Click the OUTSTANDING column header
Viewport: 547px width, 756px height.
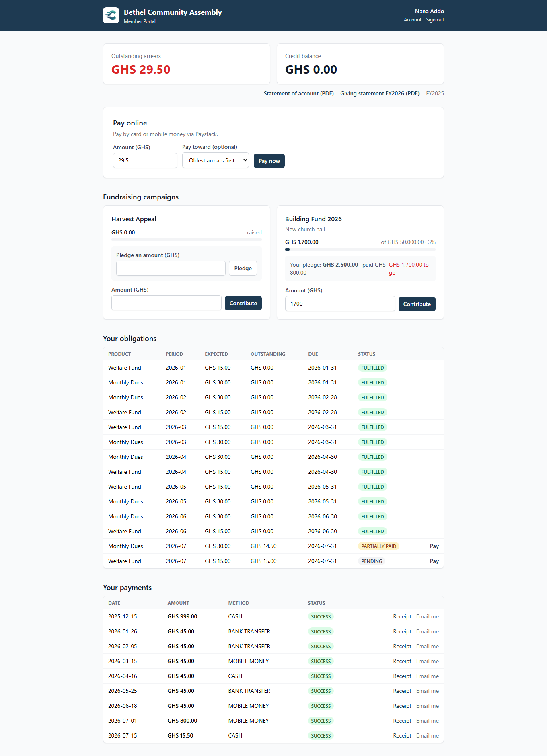tap(268, 354)
